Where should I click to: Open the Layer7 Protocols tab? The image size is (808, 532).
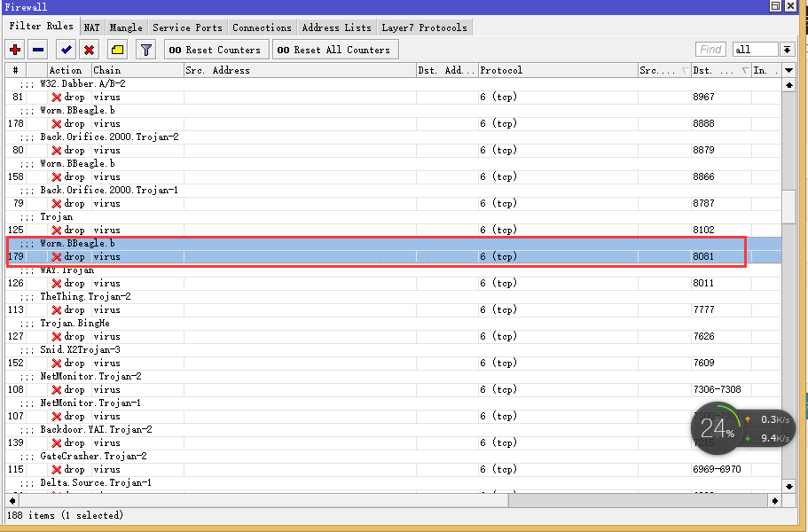coord(424,27)
